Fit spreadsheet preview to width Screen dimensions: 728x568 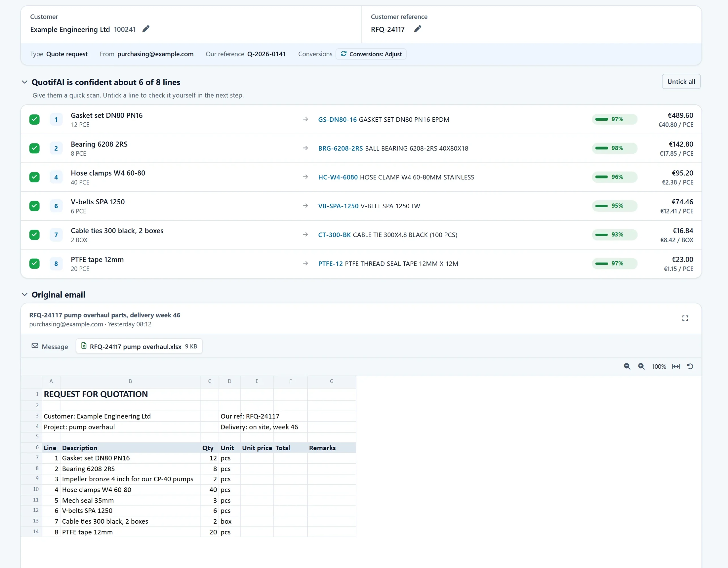[676, 367]
